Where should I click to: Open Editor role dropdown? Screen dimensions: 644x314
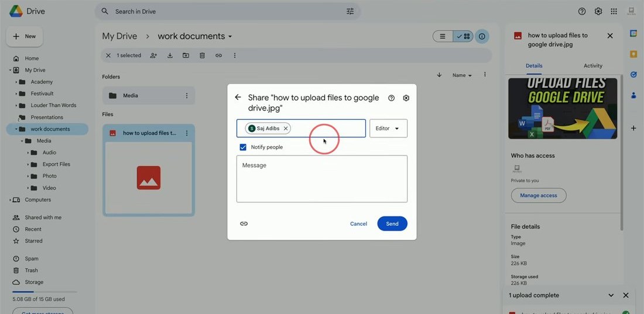tap(388, 129)
